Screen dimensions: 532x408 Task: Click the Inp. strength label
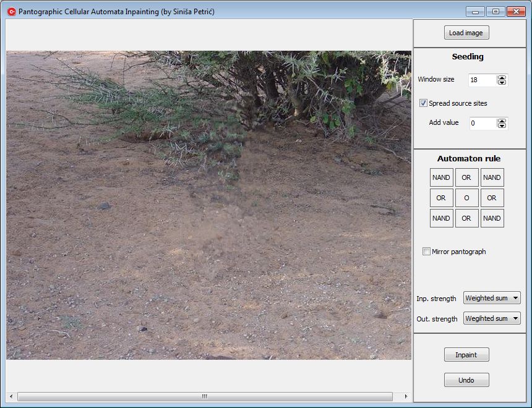[436, 299]
